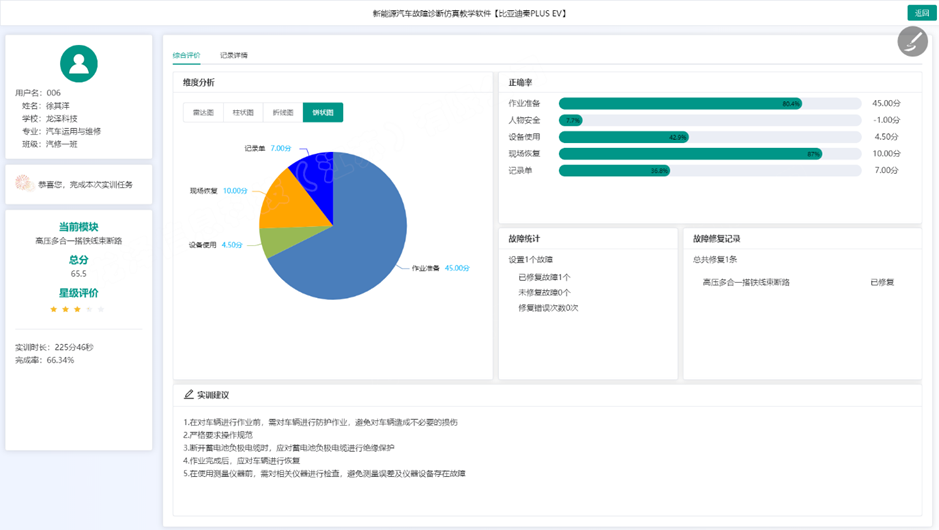Viewport: 939px width, 530px height.
Task: Click the first star in 星级评价
Action: click(x=53, y=309)
